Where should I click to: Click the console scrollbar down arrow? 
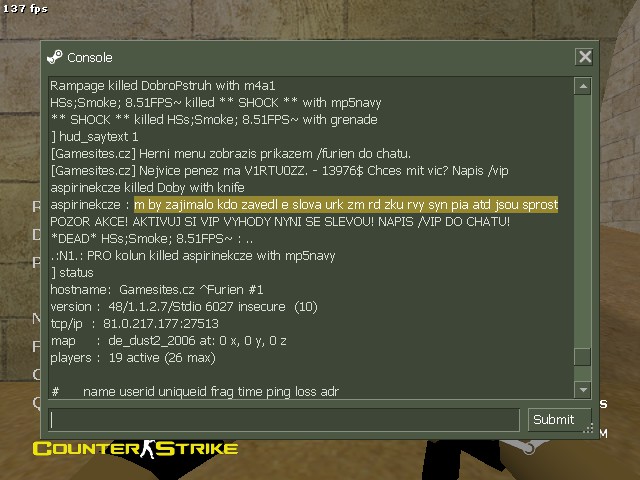pos(583,390)
